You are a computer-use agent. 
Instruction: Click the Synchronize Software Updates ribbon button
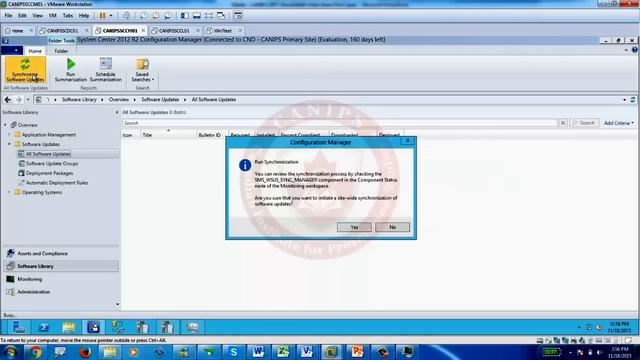[x=25, y=70]
